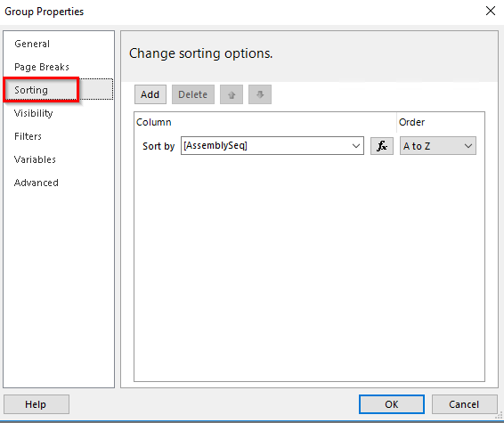
Task: Switch to the Page Breaks page
Action: (x=42, y=67)
